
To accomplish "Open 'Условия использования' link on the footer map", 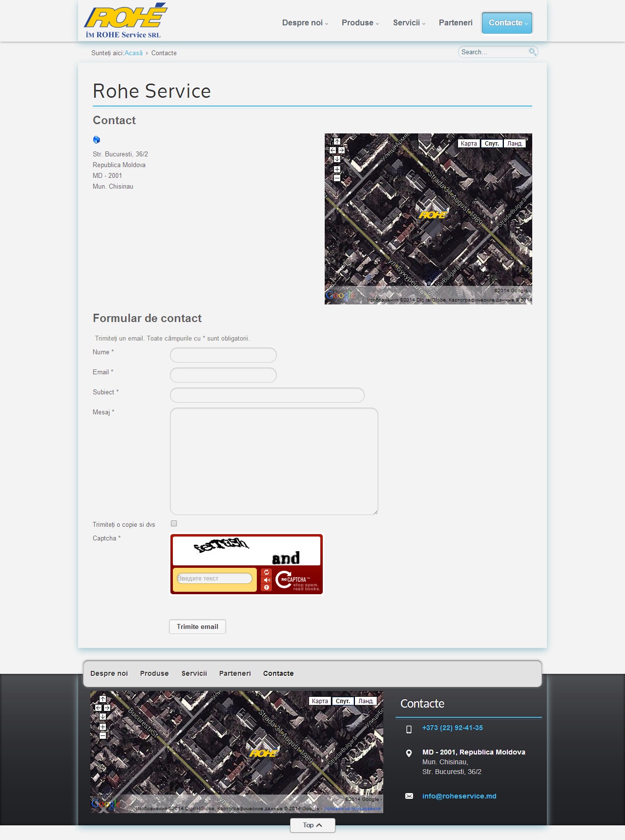I will point(352,809).
